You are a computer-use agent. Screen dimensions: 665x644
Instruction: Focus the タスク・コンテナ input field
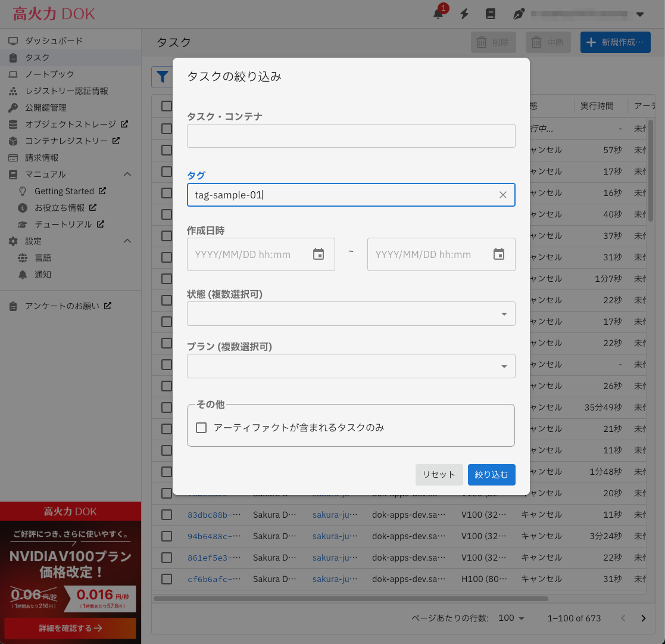point(351,136)
